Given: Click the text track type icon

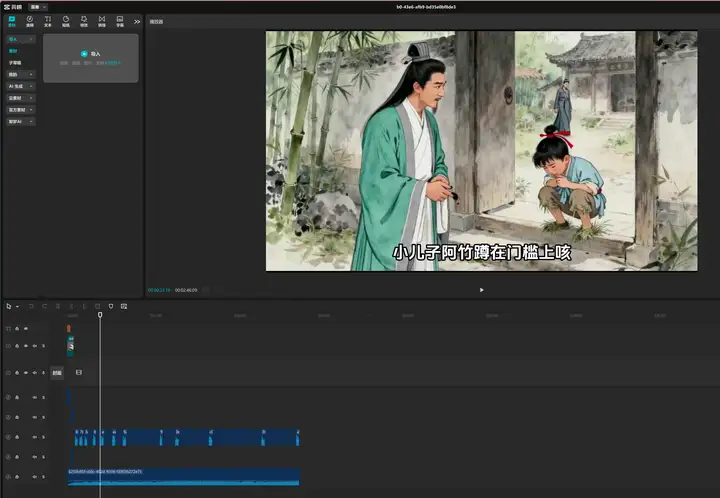Looking at the screenshot, I should [x=8, y=329].
